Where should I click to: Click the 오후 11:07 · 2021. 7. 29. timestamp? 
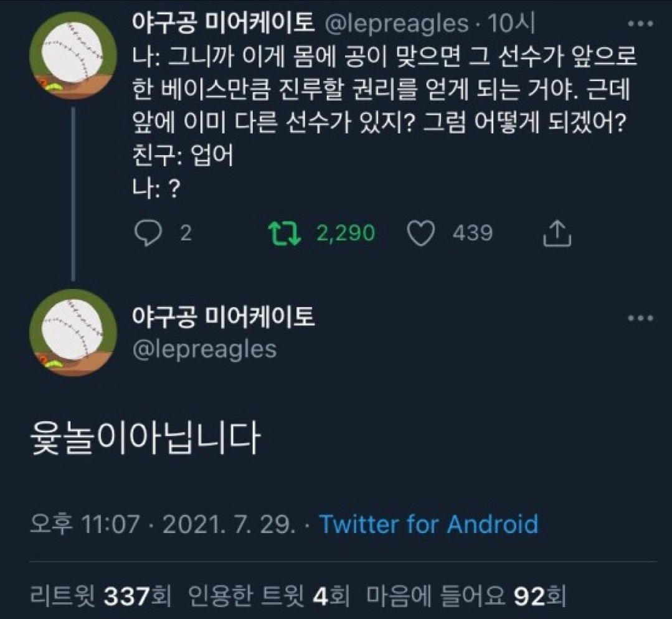click(x=162, y=524)
